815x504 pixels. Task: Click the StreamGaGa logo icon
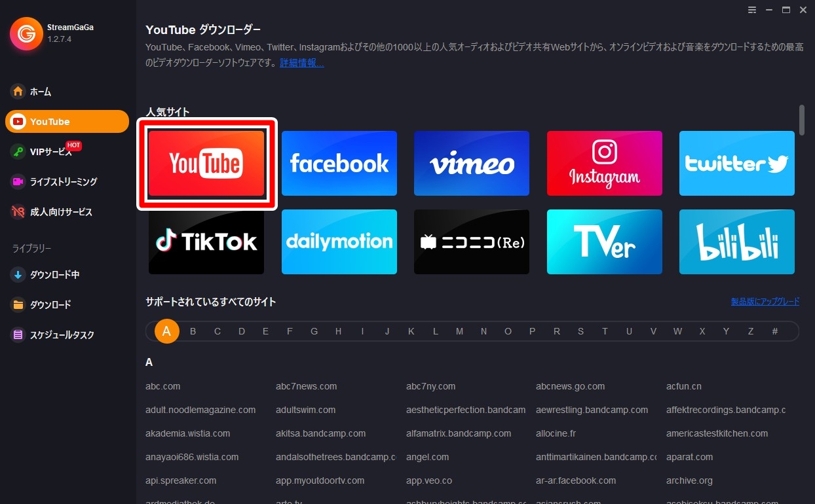pyautogui.click(x=26, y=33)
